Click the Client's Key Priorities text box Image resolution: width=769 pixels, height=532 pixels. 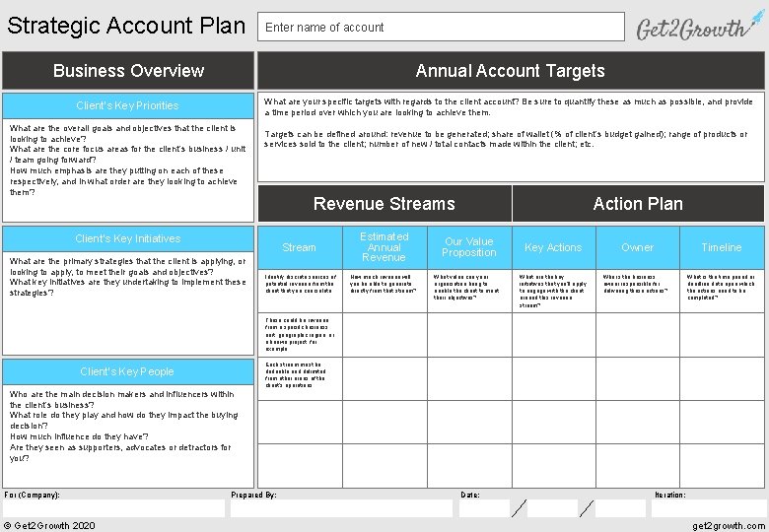(128, 170)
